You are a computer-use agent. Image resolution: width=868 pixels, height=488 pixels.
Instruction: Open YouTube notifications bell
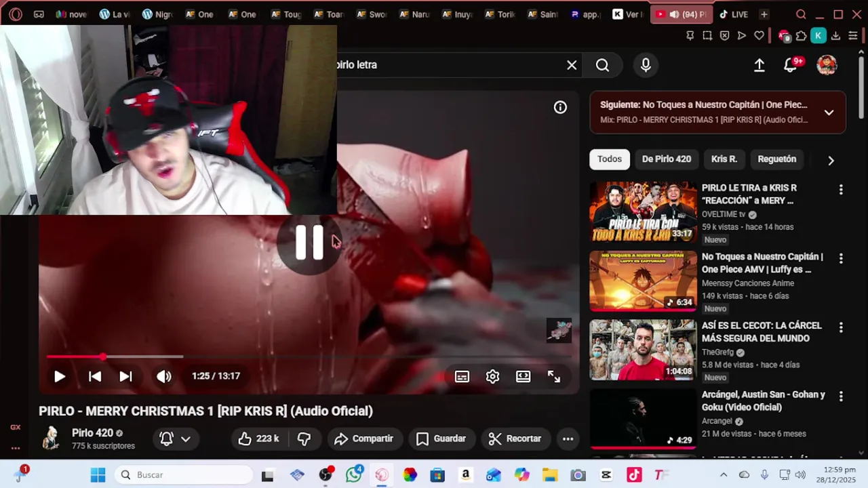(x=791, y=65)
